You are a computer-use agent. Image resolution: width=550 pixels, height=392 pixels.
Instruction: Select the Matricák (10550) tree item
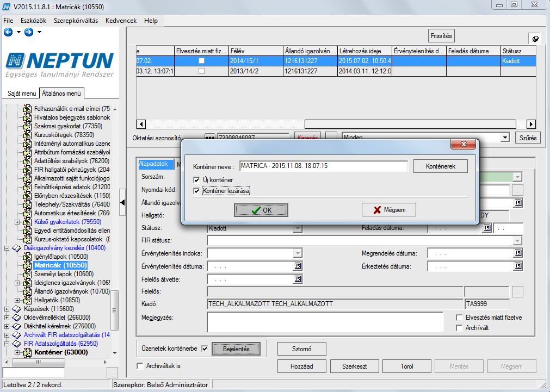(61, 265)
